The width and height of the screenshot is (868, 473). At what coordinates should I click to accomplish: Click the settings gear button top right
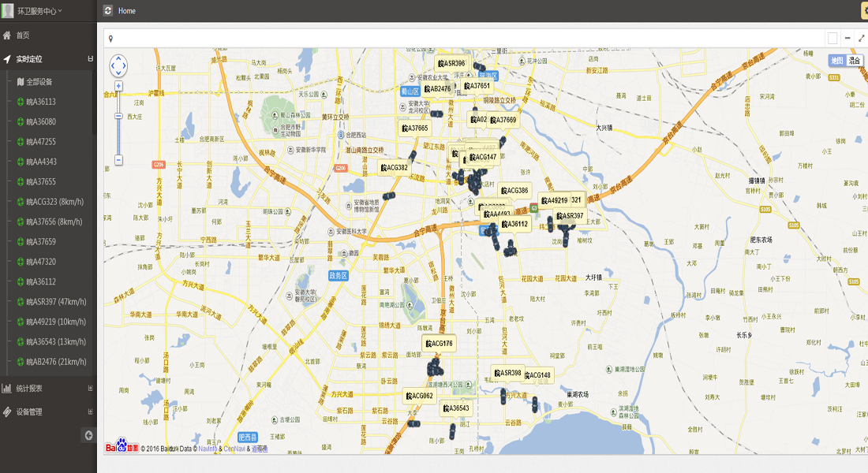tap(865, 11)
